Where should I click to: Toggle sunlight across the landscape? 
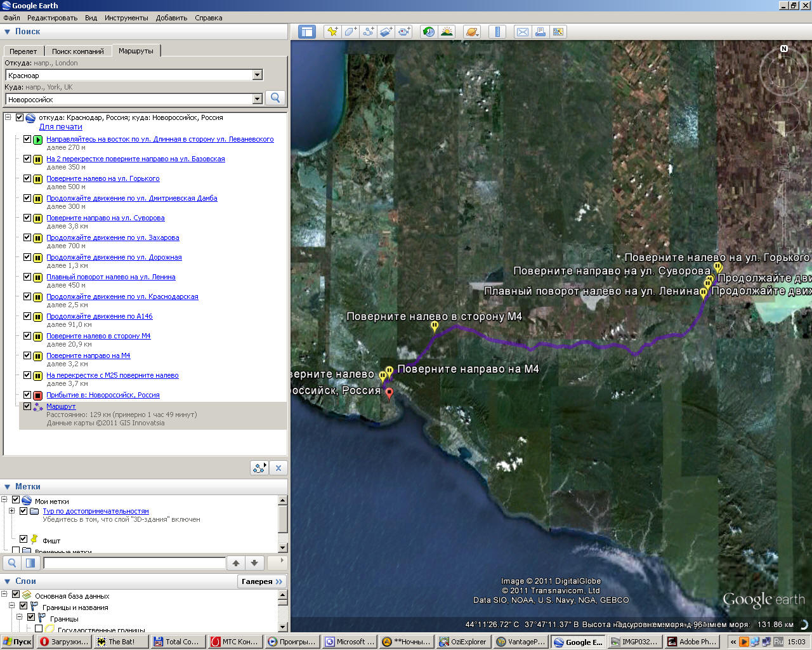[447, 32]
